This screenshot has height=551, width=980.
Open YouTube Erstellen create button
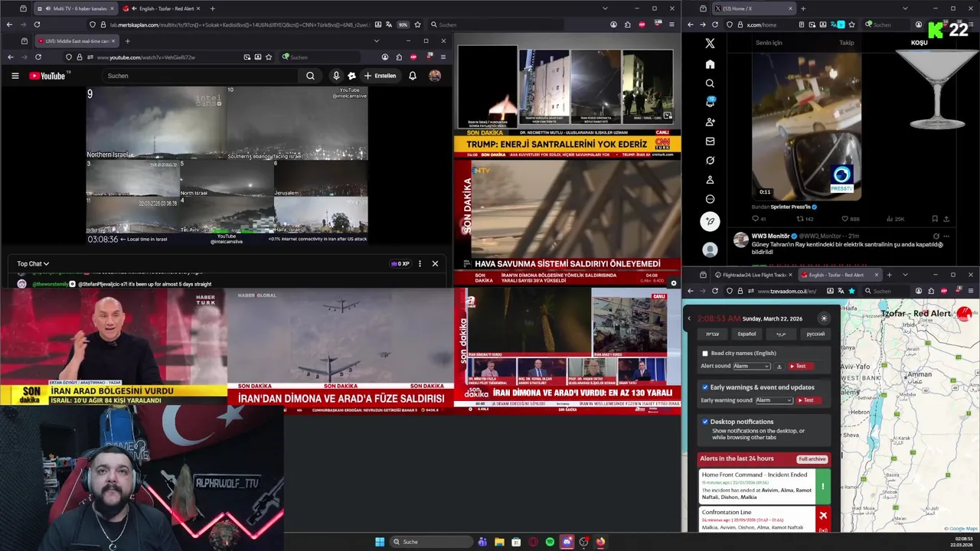tap(380, 76)
